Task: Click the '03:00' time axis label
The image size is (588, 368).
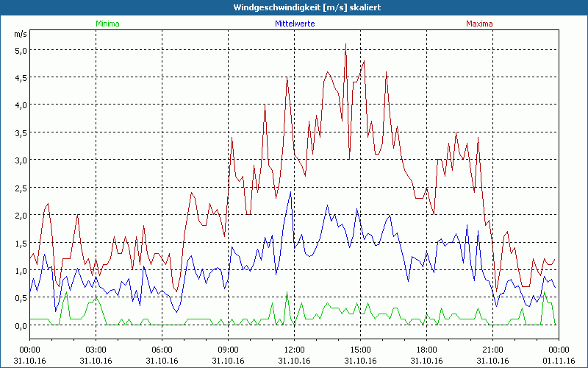Action: [96, 350]
